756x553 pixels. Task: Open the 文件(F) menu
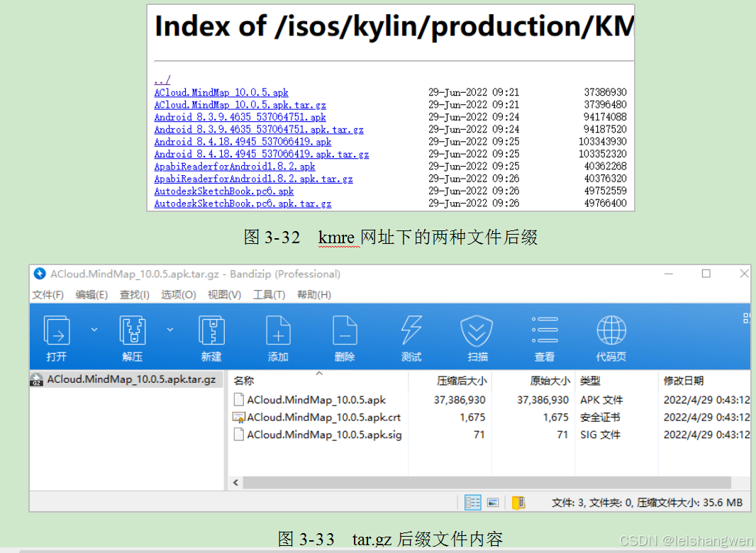tap(48, 295)
